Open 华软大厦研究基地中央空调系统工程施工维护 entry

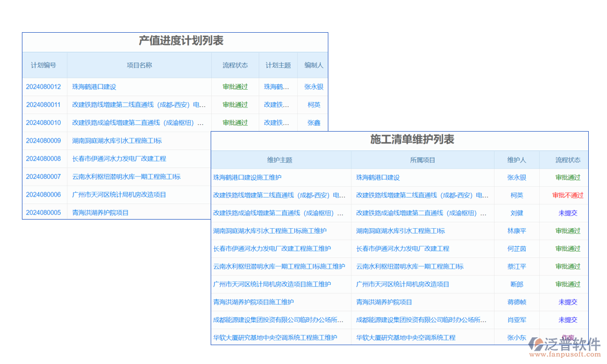275,338
